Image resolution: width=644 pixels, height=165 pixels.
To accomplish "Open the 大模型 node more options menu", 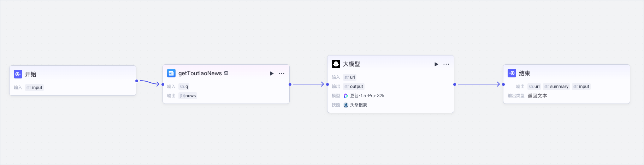I will click(446, 64).
